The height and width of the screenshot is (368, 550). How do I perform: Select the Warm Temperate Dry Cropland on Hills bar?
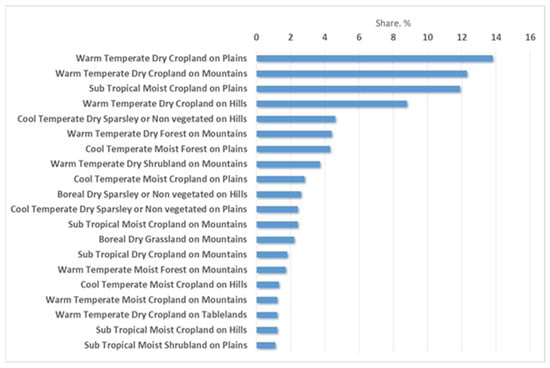point(331,104)
